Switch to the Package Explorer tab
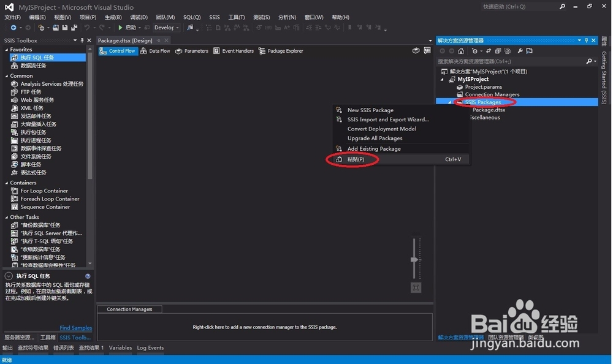This screenshot has height=364, width=613. [x=281, y=51]
